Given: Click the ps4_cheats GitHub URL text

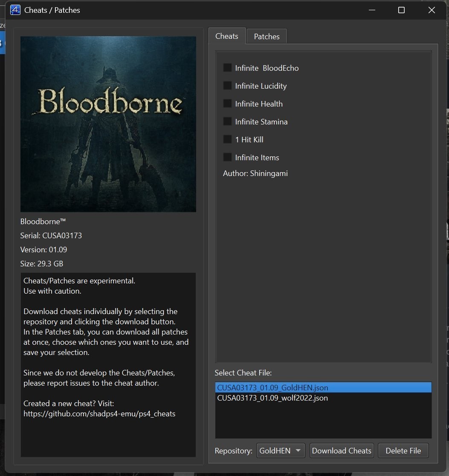Looking at the screenshot, I should point(99,413).
